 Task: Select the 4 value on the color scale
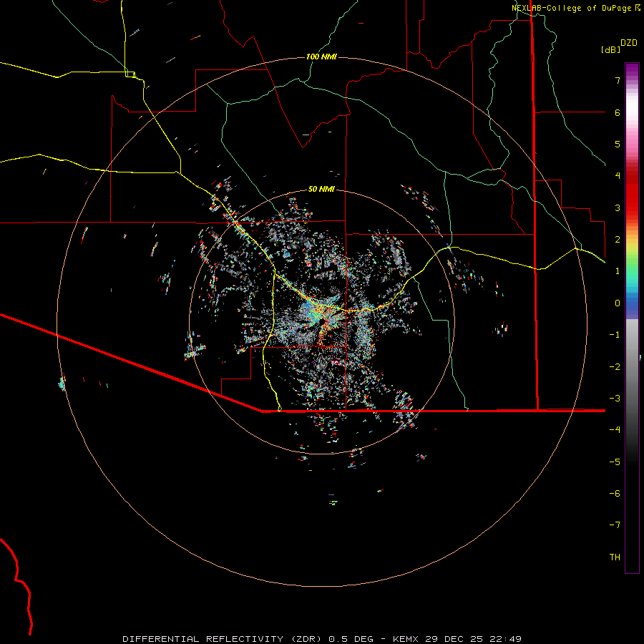coord(618,176)
